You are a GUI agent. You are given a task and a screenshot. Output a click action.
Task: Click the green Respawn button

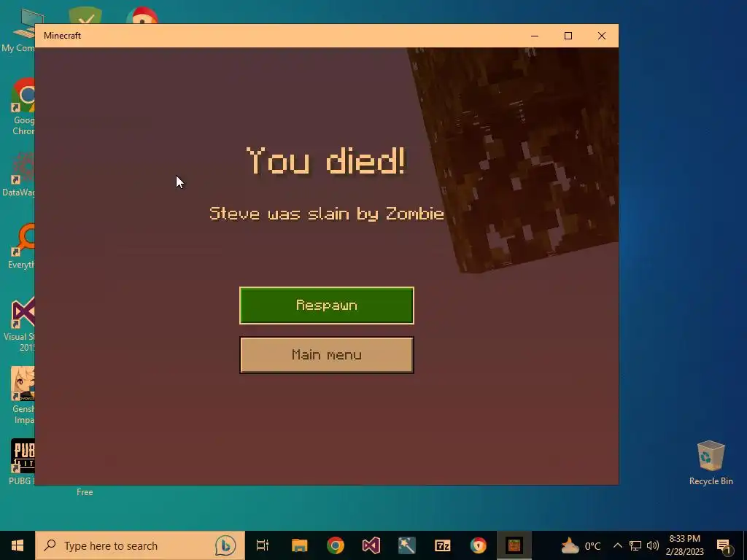pyautogui.click(x=326, y=306)
